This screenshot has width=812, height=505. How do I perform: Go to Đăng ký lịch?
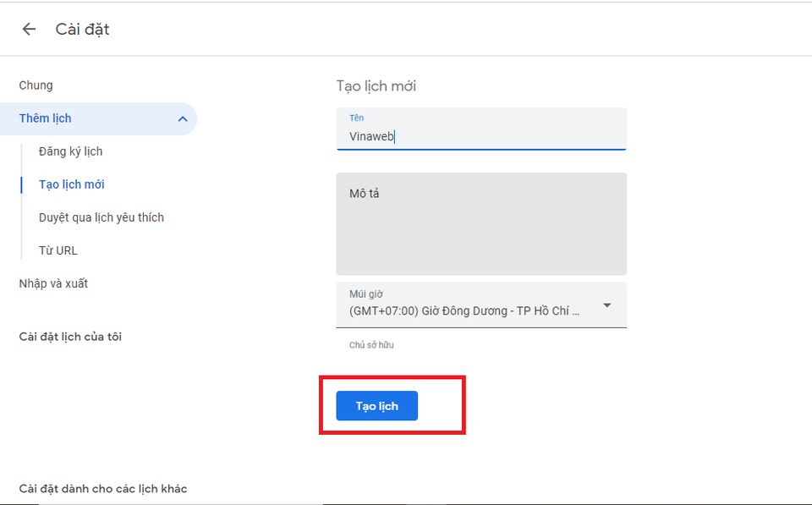point(70,151)
